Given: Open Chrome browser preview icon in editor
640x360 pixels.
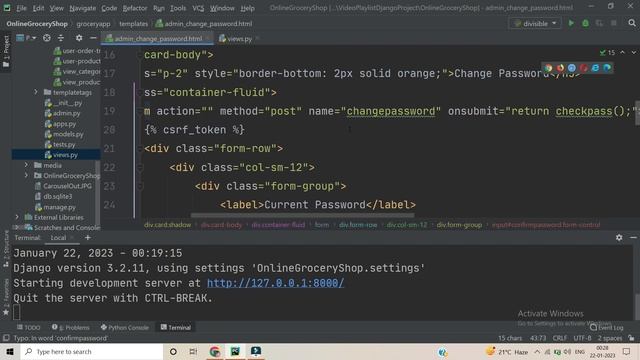Looking at the screenshot, I should coord(549,68).
